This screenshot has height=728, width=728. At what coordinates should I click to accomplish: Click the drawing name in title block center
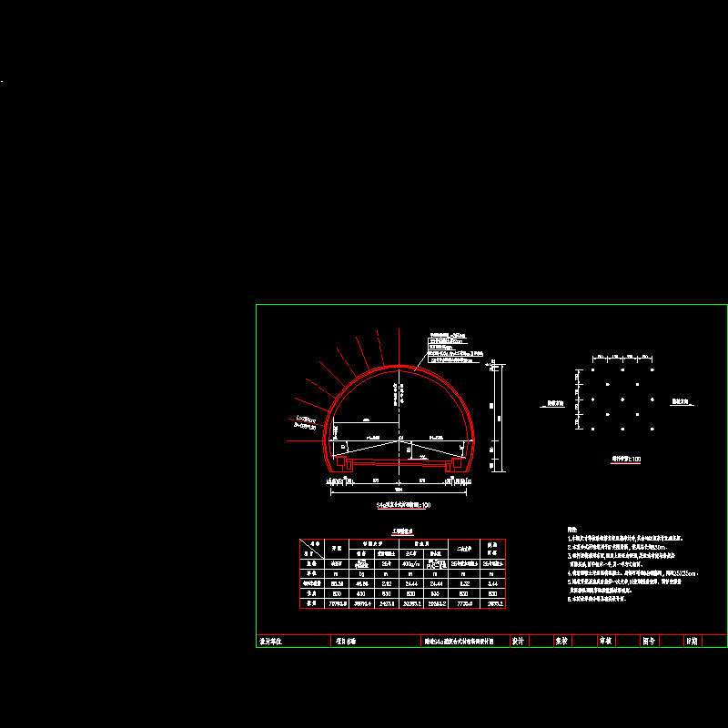coord(458,641)
